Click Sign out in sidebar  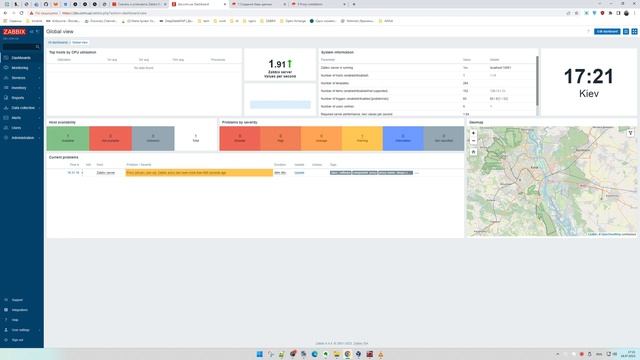click(18, 340)
